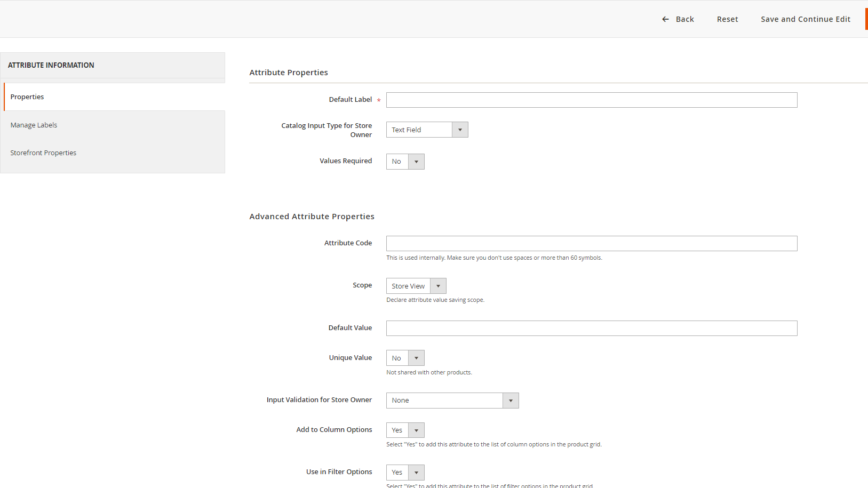Image resolution: width=868 pixels, height=488 pixels.
Task: Open the Values Required dropdown
Action: click(x=405, y=162)
